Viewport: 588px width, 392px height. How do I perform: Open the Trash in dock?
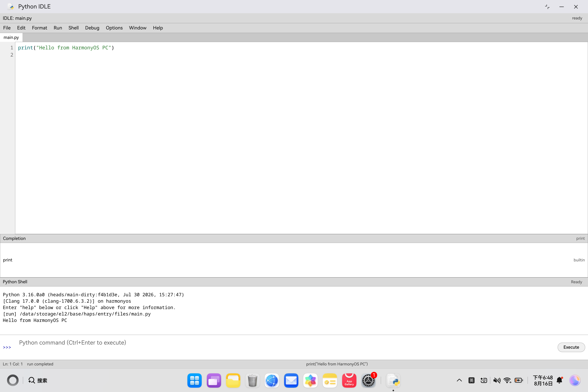pyautogui.click(x=253, y=381)
